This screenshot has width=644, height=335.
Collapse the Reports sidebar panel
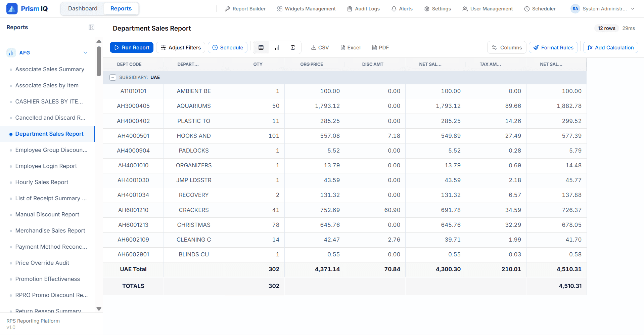point(91,27)
